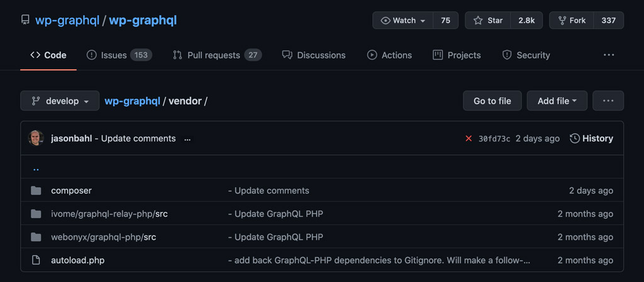Click the composer folder icon

click(36, 190)
